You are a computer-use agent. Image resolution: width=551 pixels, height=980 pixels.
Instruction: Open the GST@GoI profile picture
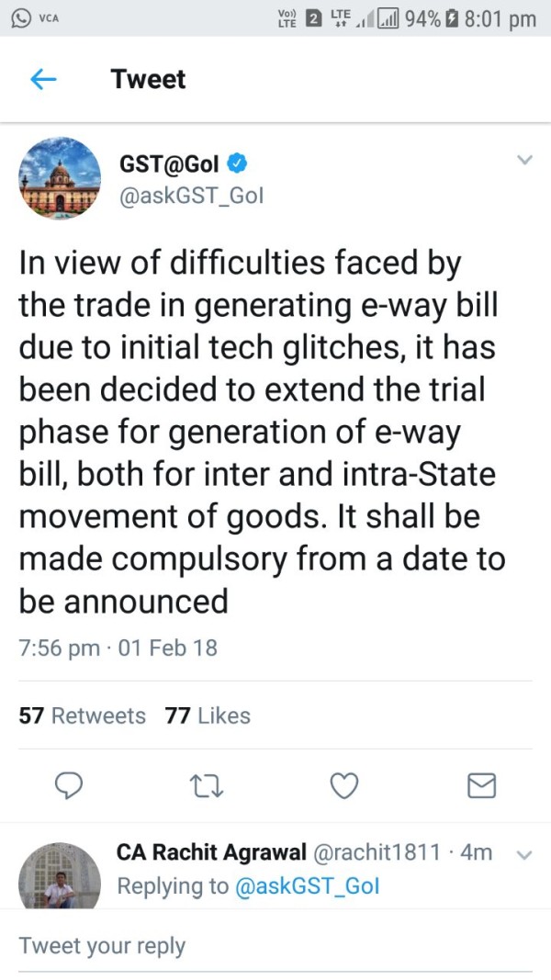(60, 178)
